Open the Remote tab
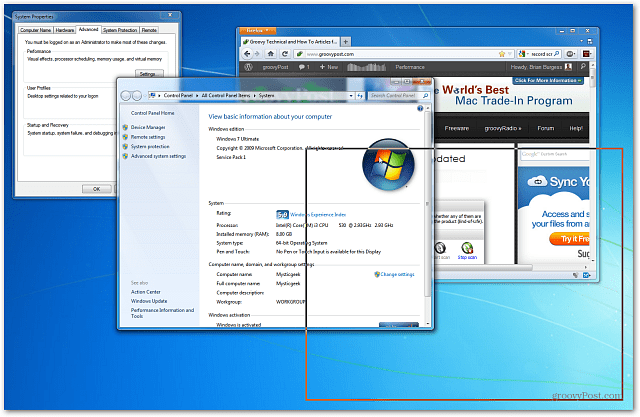 (149, 30)
